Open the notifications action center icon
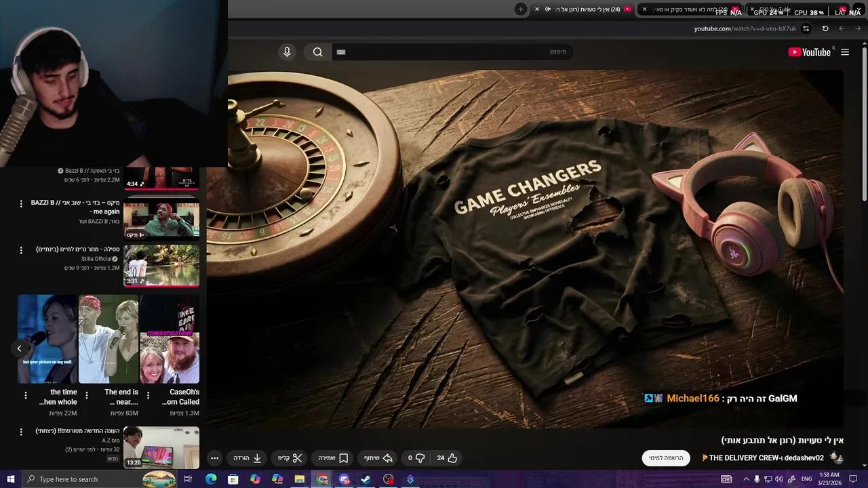Image resolution: width=868 pixels, height=488 pixels. (x=853, y=479)
